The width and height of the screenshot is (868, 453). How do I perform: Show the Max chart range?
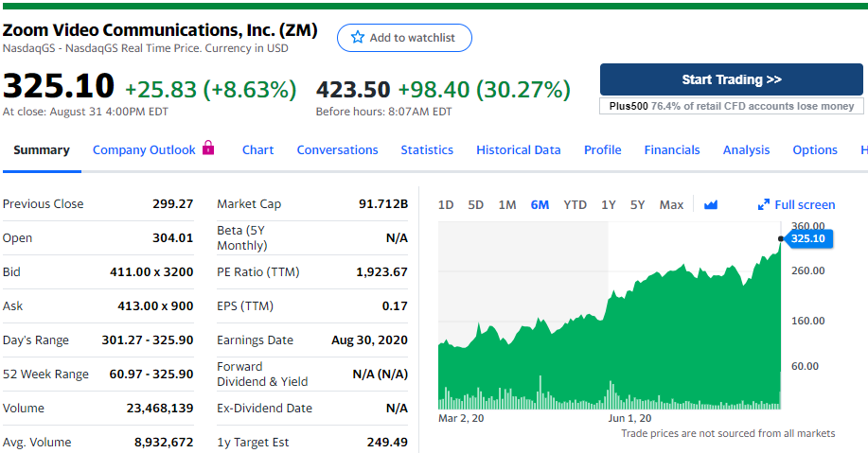point(671,204)
